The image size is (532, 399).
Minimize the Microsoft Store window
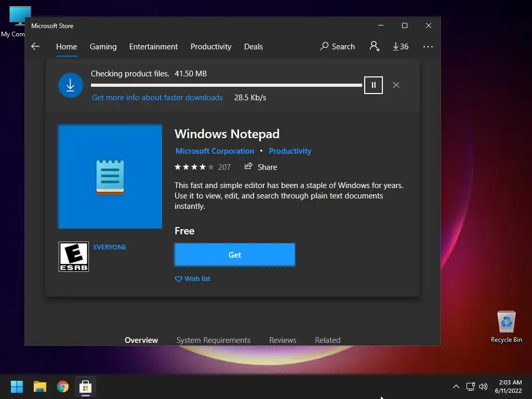(x=381, y=25)
